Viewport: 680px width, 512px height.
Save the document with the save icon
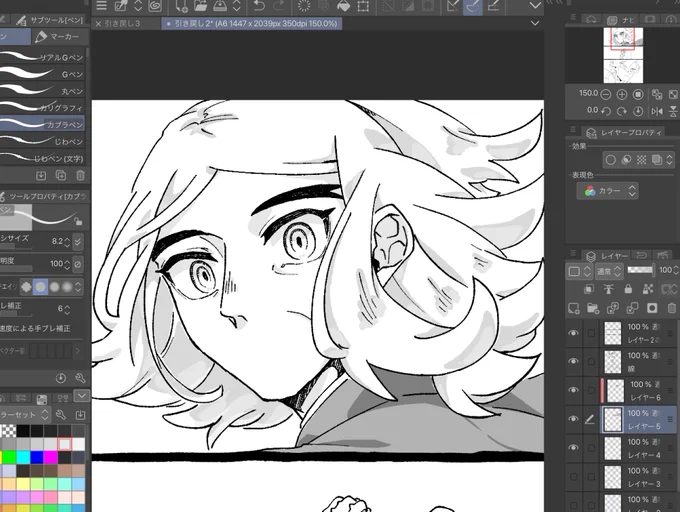tap(220, 5)
